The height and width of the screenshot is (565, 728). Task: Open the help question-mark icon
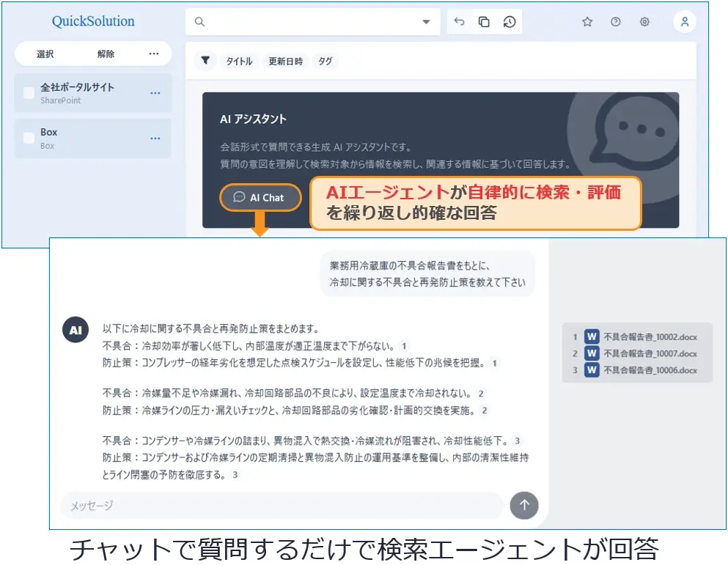615,22
